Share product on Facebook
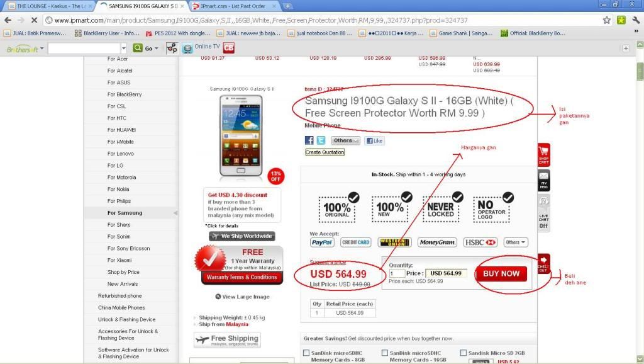Image resolution: width=644 pixels, height=364 pixels. pyautogui.click(x=309, y=140)
